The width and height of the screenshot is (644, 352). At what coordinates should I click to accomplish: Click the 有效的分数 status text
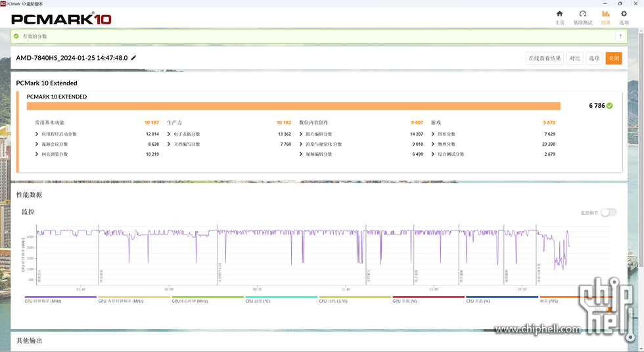[34, 36]
